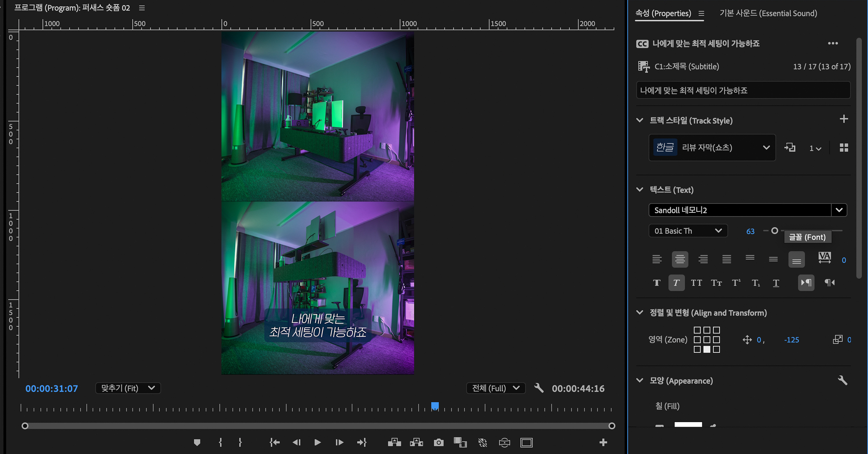Open the 맞추기 (Fit) zoom dropdown

point(128,388)
